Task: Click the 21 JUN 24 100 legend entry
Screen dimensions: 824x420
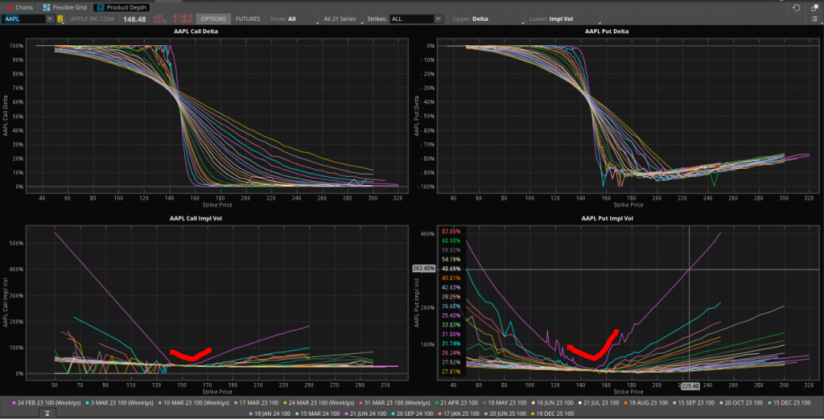Action: pos(366,414)
